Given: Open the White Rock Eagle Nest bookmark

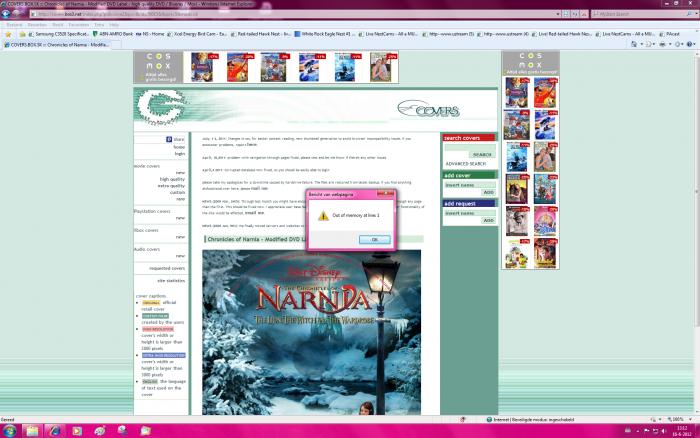Looking at the screenshot, I should (x=325, y=34).
